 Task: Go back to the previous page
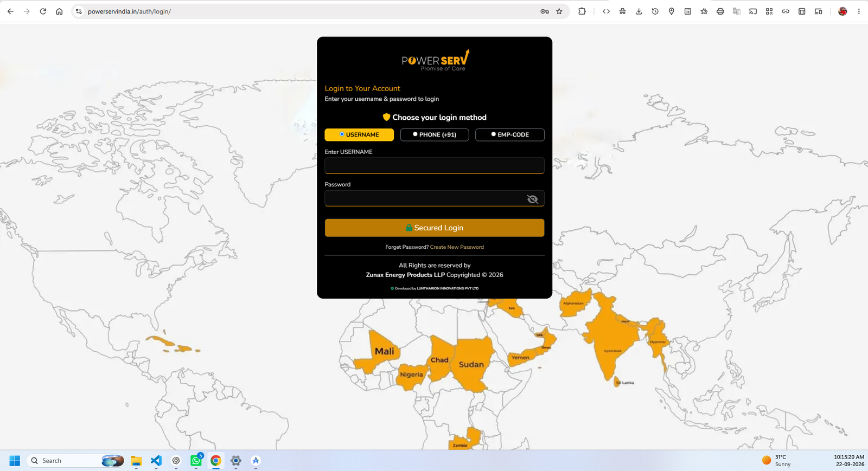(x=10, y=11)
